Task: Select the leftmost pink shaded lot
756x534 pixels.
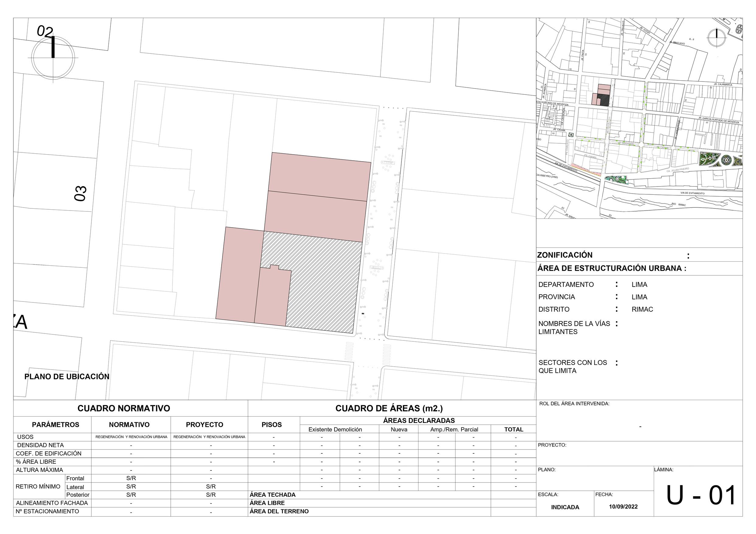Action: pyautogui.click(x=240, y=274)
